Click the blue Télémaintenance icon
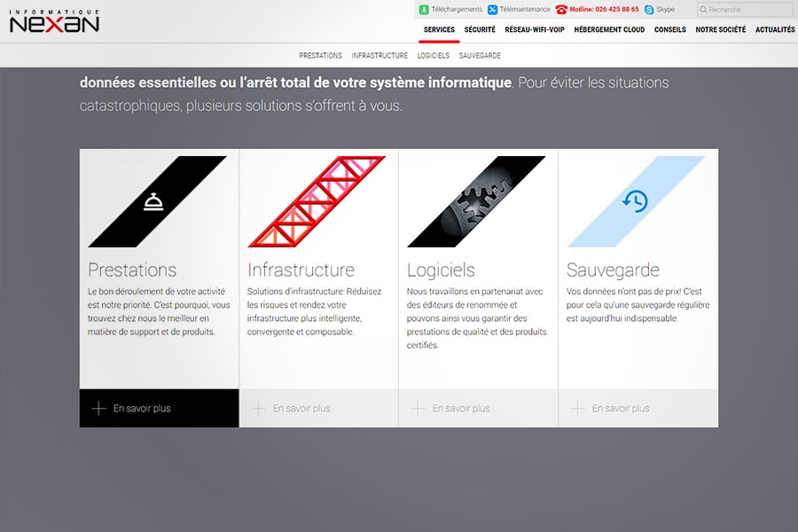This screenshot has height=532, width=798. (x=493, y=10)
